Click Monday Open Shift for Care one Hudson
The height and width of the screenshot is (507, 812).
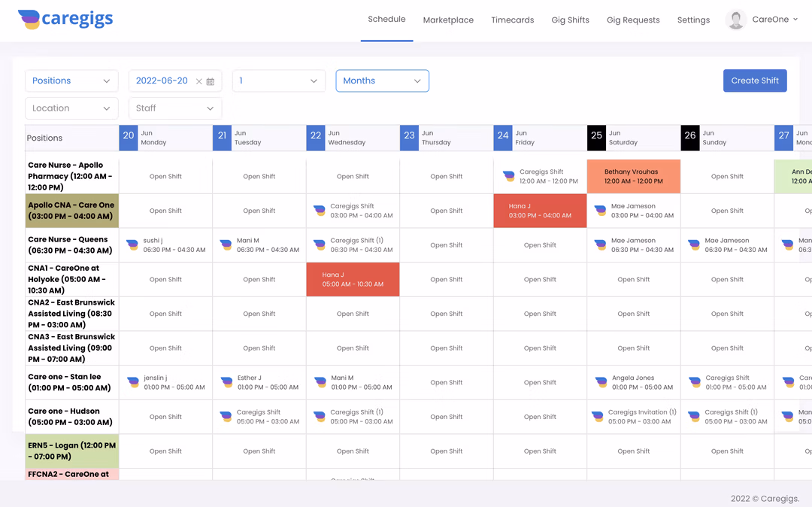(x=165, y=417)
